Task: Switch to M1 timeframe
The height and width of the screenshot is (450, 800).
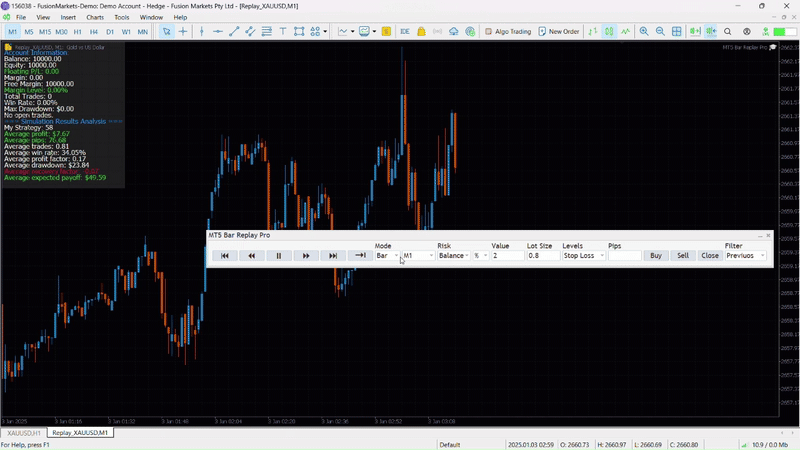Action: click(x=13, y=32)
